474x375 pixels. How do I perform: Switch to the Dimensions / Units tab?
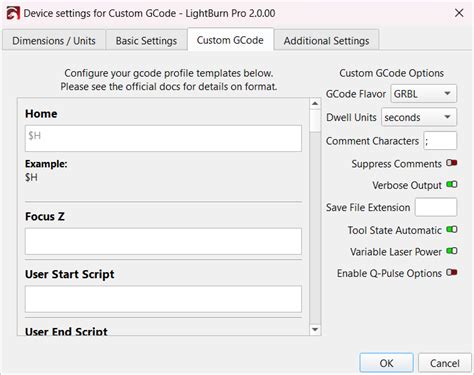tap(54, 41)
